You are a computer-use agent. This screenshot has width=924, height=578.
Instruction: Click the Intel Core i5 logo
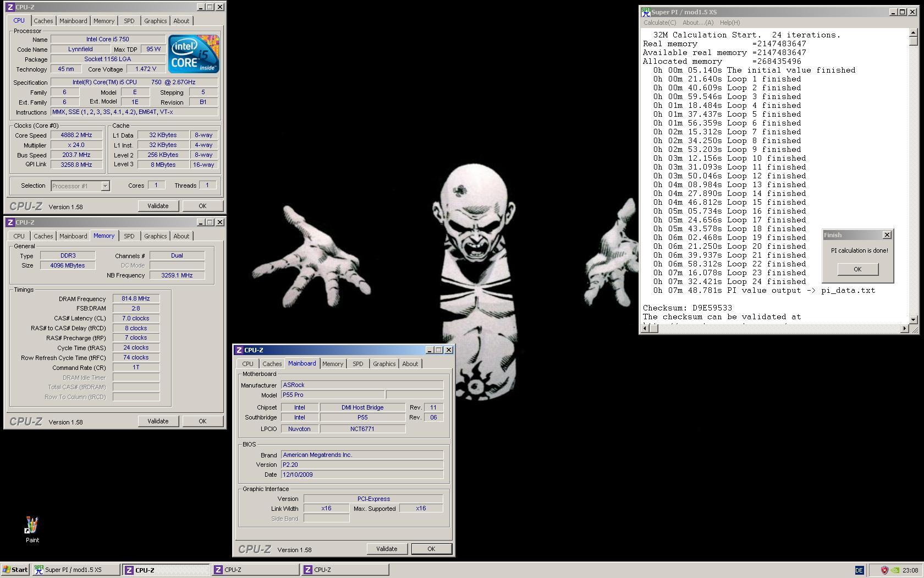pos(194,53)
